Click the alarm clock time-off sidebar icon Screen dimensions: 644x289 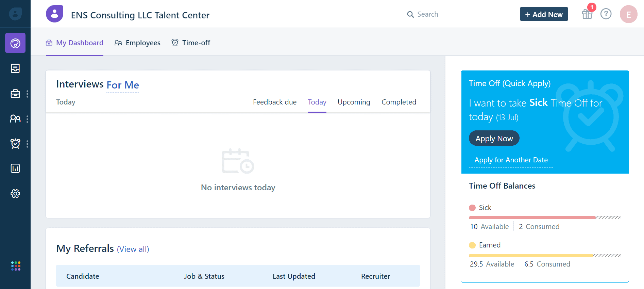click(x=15, y=144)
